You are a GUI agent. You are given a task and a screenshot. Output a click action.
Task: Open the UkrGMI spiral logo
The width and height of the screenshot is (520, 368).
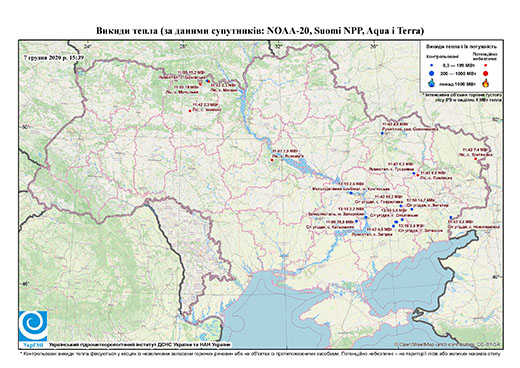click(x=33, y=326)
